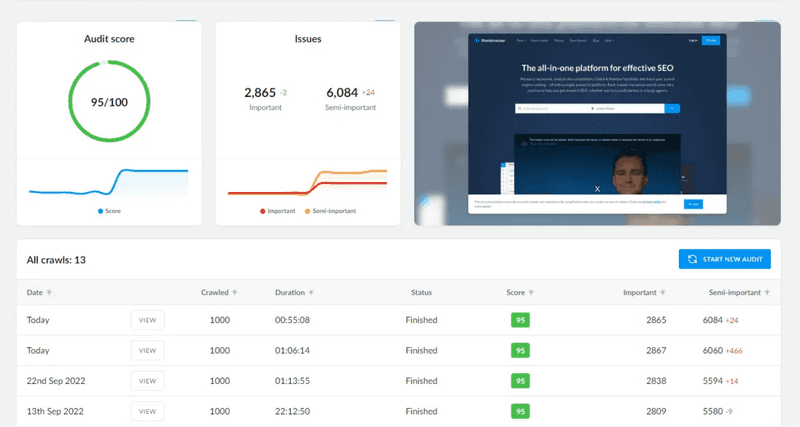This screenshot has height=427, width=800.
Task: Open View for the 01:06:14 crawl
Action: [147, 351]
